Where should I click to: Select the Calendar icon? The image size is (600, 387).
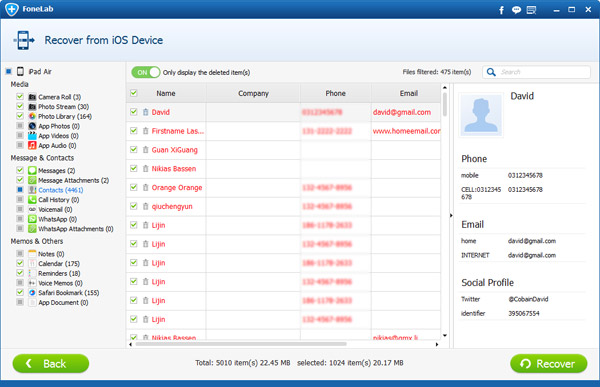click(33, 263)
